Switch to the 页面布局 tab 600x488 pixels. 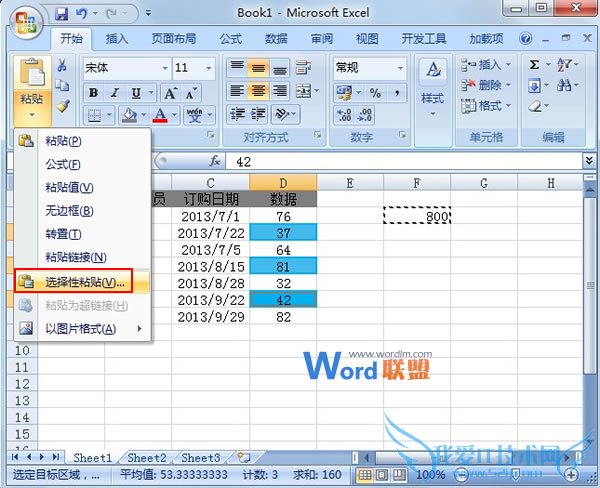(173, 39)
